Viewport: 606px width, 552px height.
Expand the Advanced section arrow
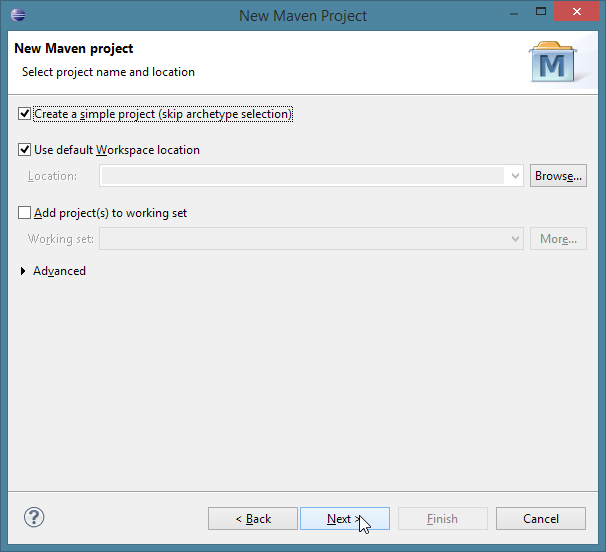pyautogui.click(x=23, y=271)
